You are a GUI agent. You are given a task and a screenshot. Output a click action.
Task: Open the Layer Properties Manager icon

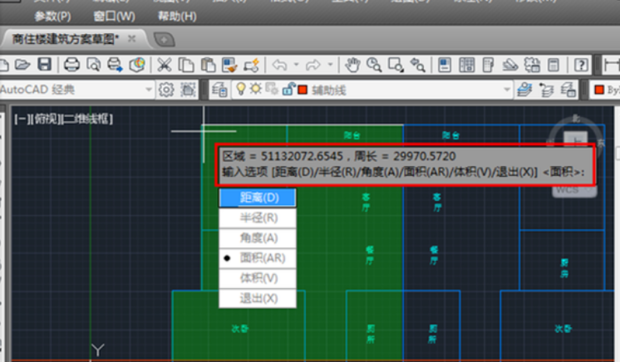(219, 90)
